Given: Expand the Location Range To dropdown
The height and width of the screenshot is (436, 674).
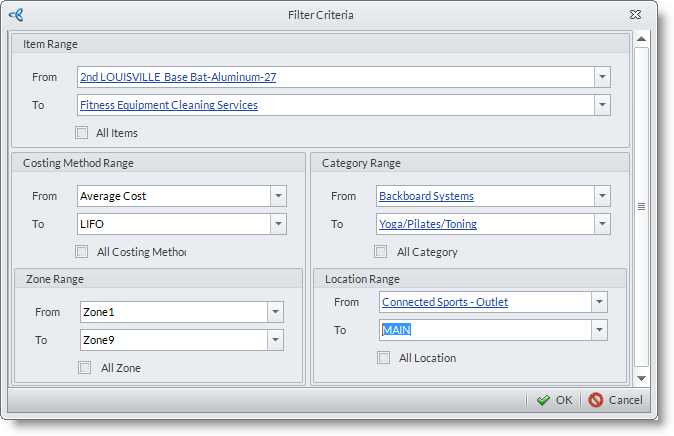Looking at the screenshot, I should click(x=598, y=330).
